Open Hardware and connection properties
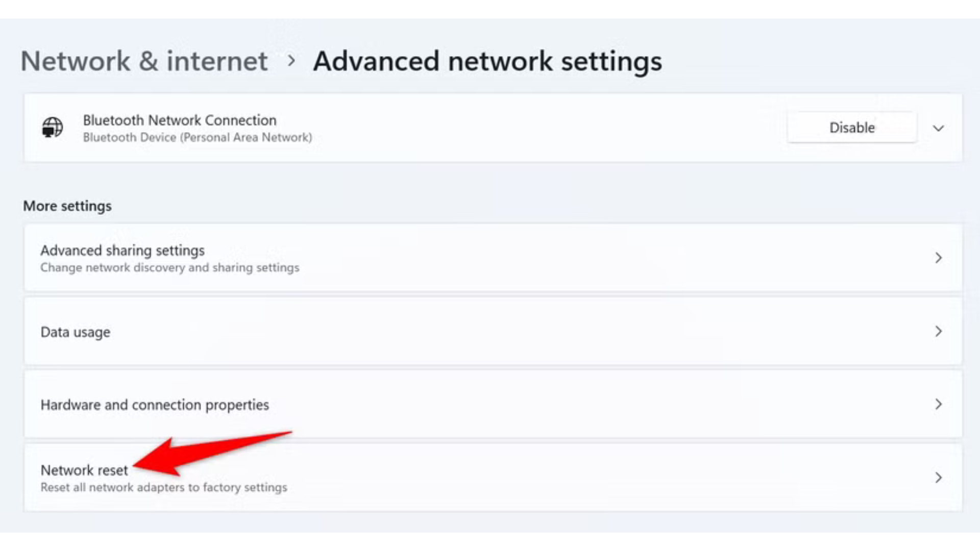The width and height of the screenshot is (980, 551). pyautogui.click(x=155, y=405)
